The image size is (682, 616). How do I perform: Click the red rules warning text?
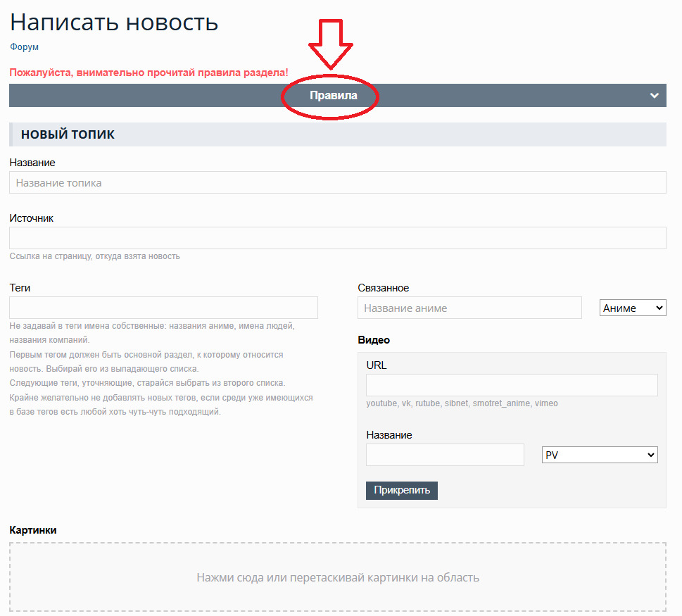[149, 73]
